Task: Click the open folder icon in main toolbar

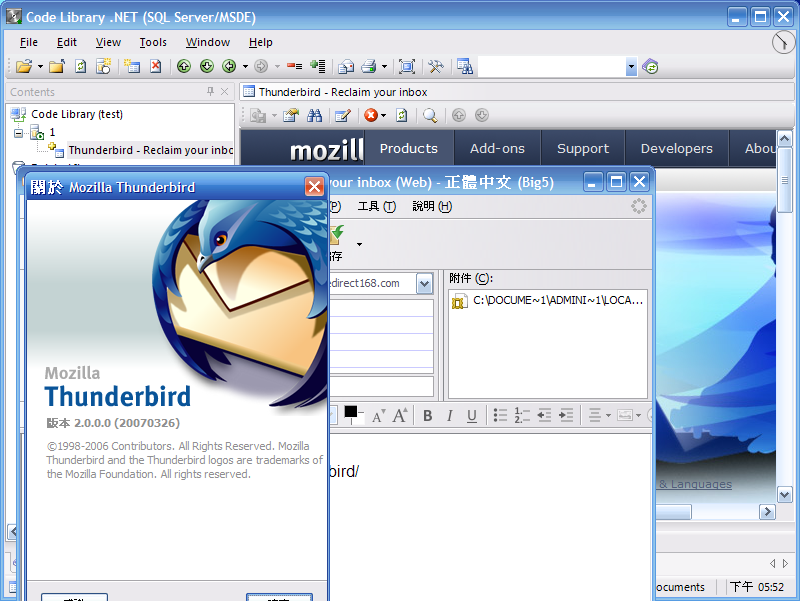Action: [x=23, y=66]
